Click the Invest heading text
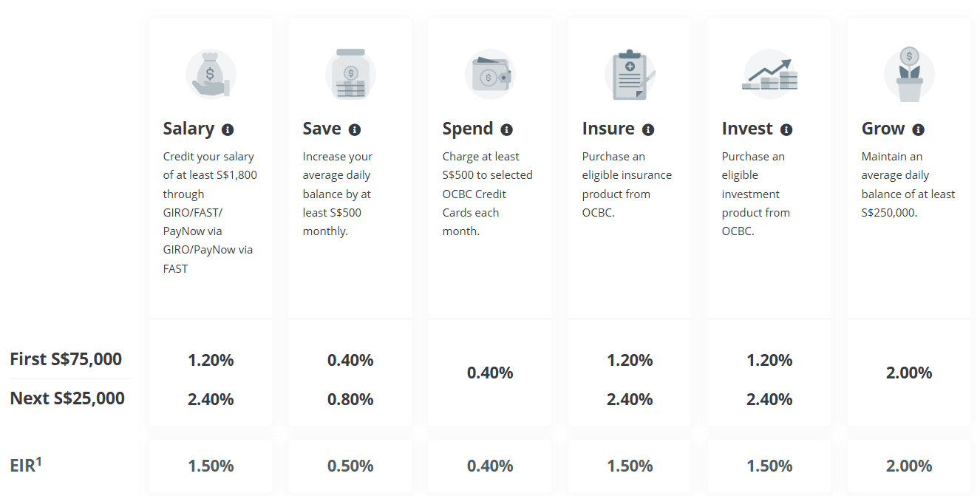Image resolution: width=980 pixels, height=496 pixels. (x=747, y=129)
